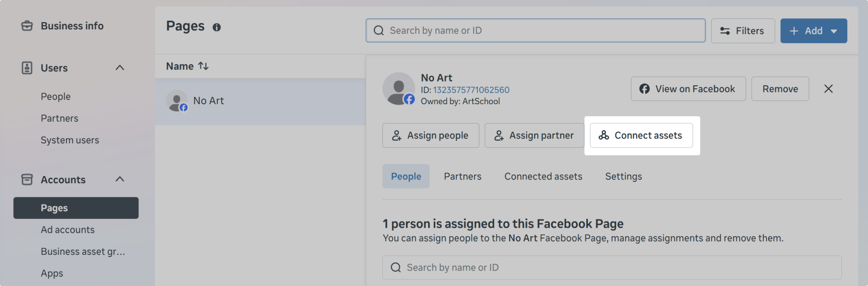Click the No Art profile picture in details

pos(399,89)
